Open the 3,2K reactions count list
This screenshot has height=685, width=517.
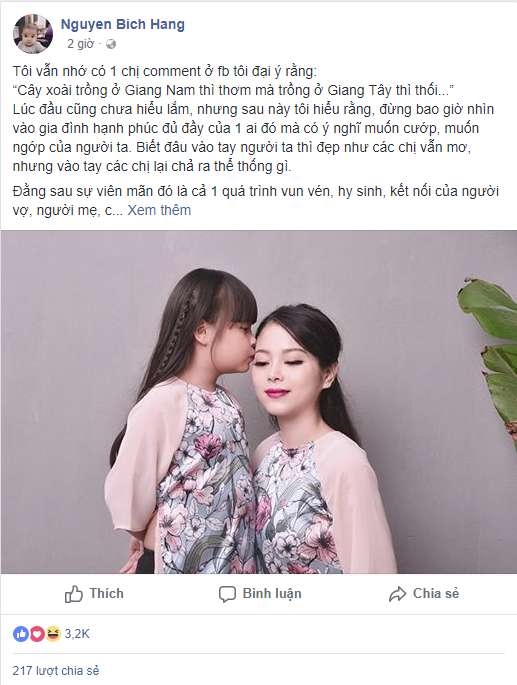point(77,633)
